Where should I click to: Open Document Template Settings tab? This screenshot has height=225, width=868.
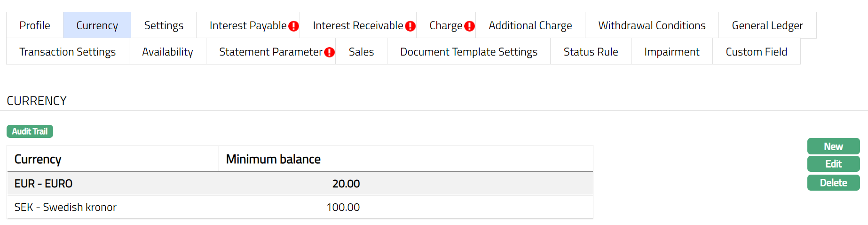468,52
